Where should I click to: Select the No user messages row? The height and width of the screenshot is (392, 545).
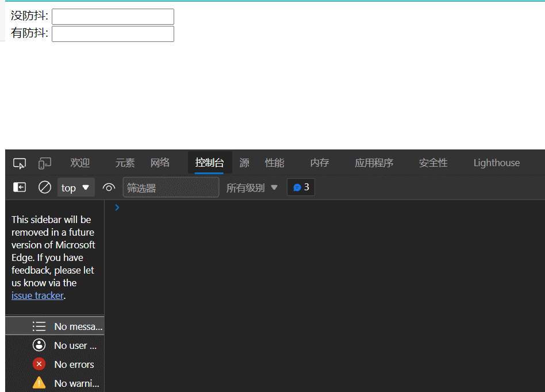point(55,345)
